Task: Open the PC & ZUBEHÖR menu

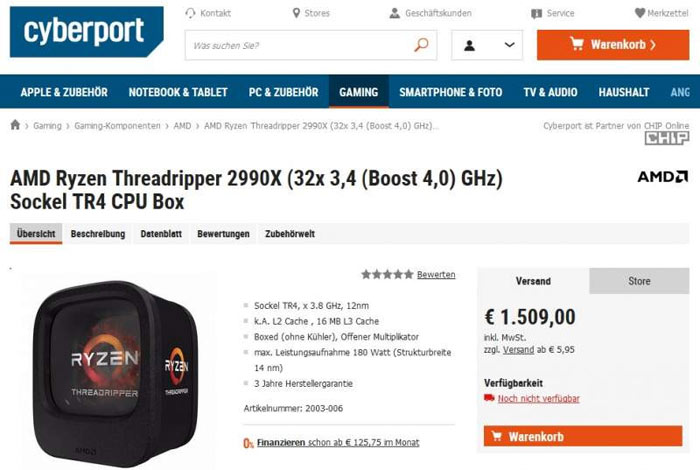Action: [283, 92]
